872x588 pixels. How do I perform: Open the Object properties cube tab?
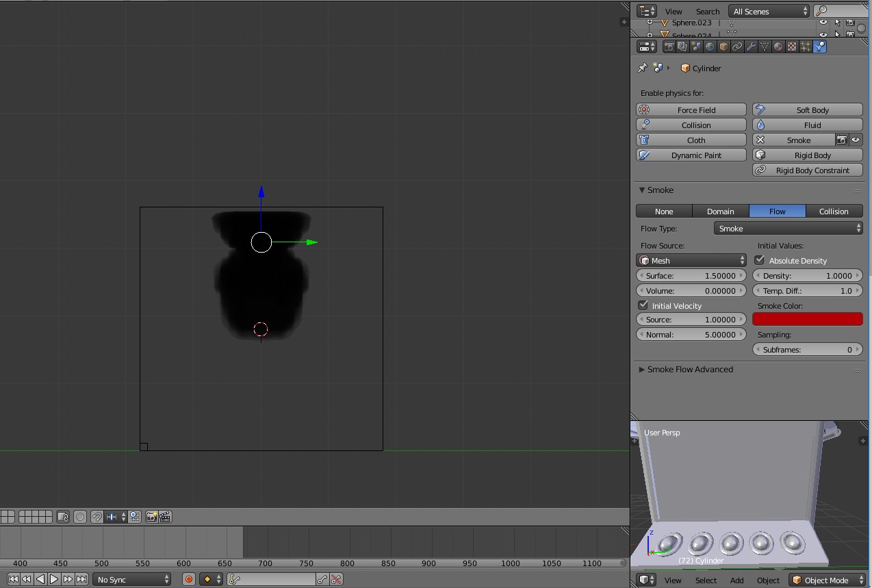[723, 47]
